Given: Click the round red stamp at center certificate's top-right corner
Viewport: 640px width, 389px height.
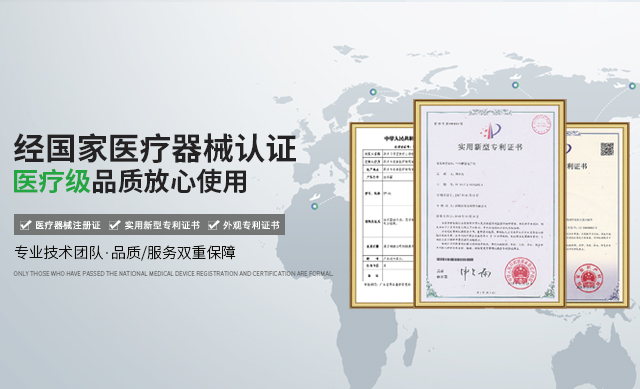Looking at the screenshot, I should pyautogui.click(x=542, y=124).
